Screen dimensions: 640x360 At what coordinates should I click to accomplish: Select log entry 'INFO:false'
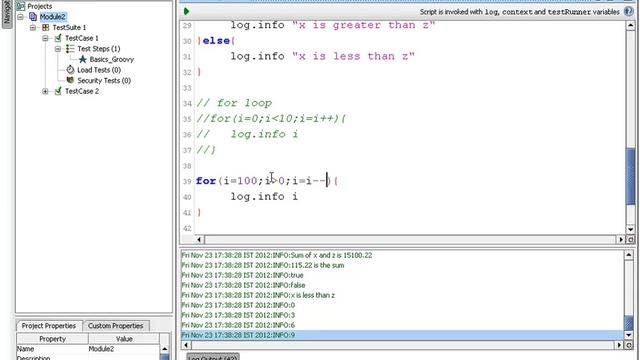[x=243, y=285]
